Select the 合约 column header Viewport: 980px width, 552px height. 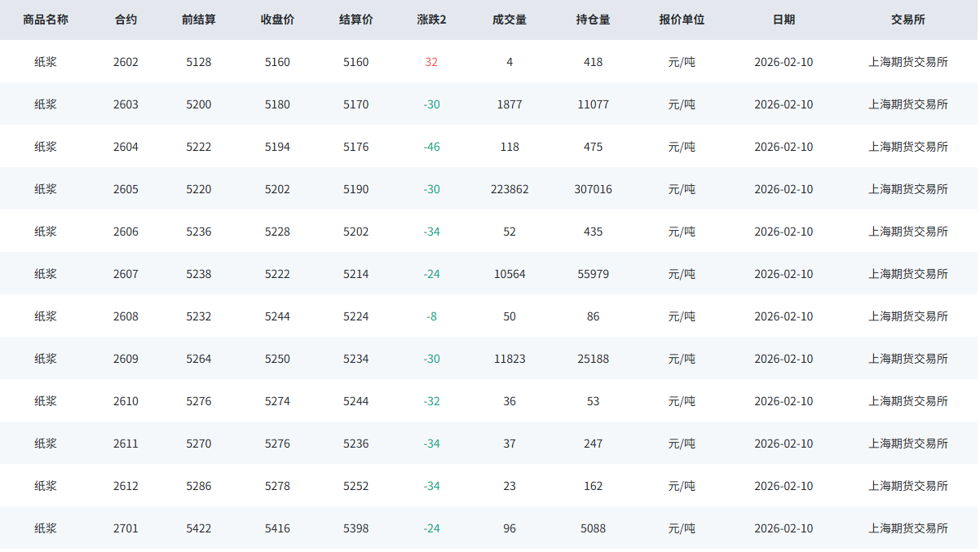pos(126,20)
